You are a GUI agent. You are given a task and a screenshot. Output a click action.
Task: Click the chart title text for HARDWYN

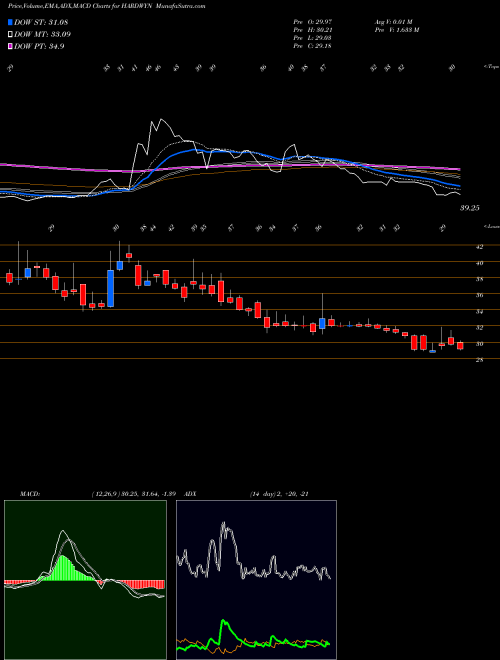pyautogui.click(x=107, y=7)
